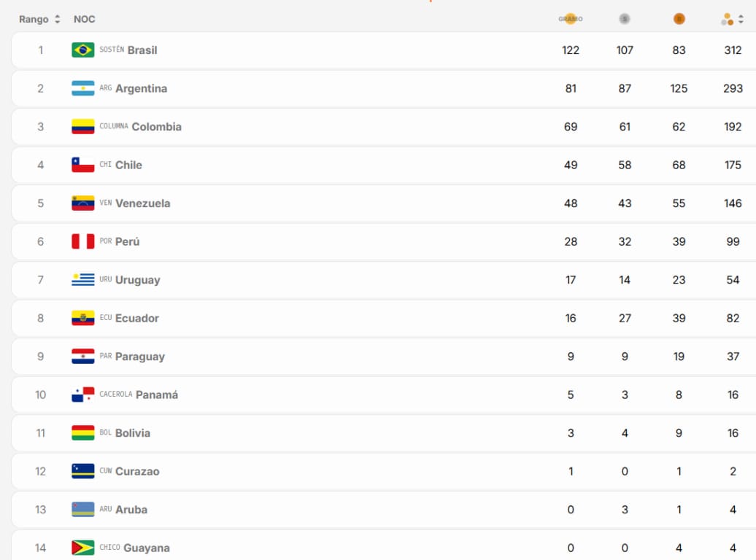Click the Venezuela flag icon
This screenshot has height=560, width=756.
(83, 203)
